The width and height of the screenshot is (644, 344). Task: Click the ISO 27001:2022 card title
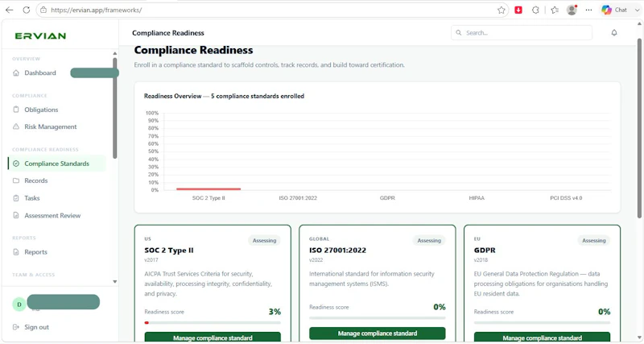[337, 251]
